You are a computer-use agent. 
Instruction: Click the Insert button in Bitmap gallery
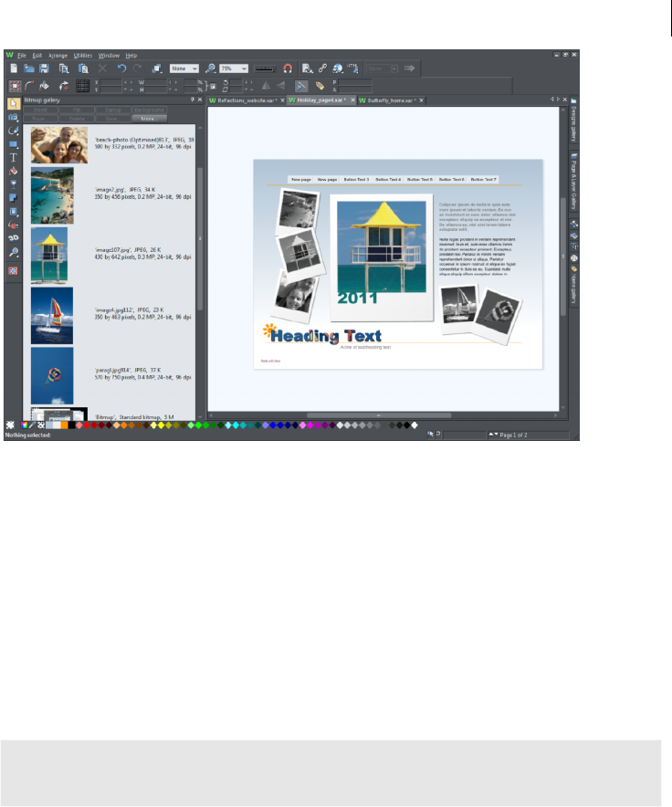(41, 110)
